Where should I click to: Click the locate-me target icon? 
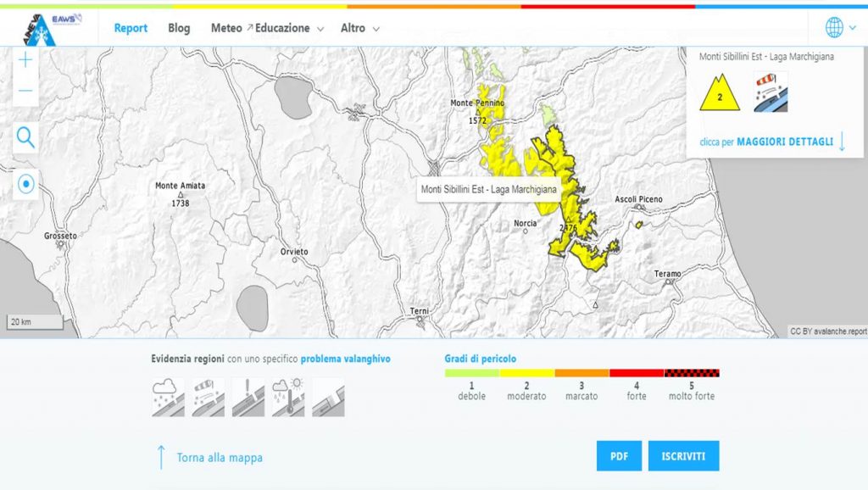25,184
